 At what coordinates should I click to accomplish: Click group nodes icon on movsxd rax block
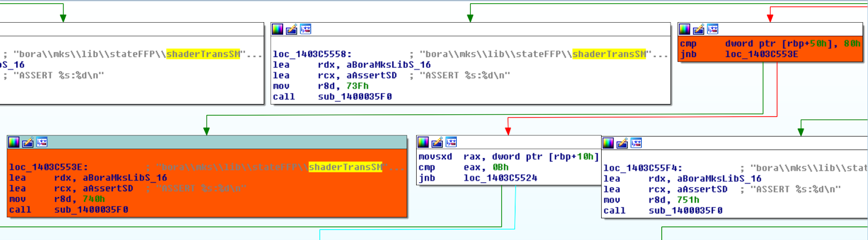[451, 142]
